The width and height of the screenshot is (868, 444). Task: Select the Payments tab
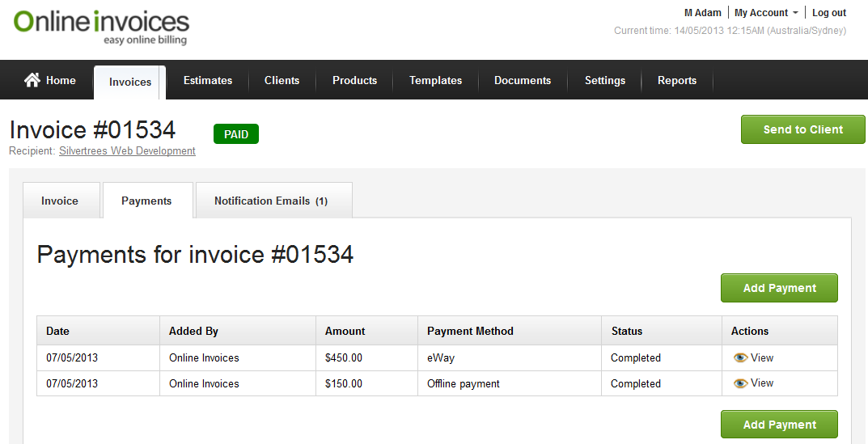pyautogui.click(x=146, y=201)
